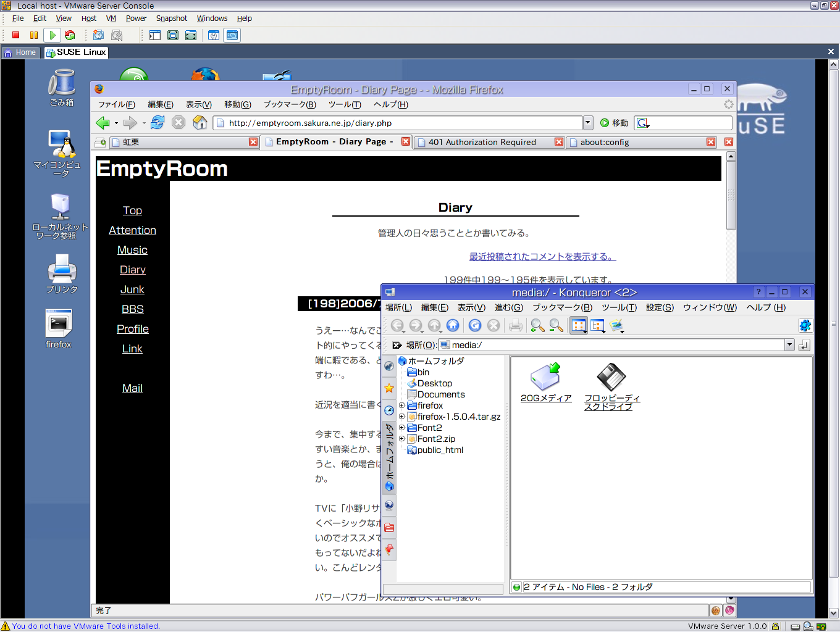
Task: Open the プリンタ desktop icon
Action: [x=62, y=274]
